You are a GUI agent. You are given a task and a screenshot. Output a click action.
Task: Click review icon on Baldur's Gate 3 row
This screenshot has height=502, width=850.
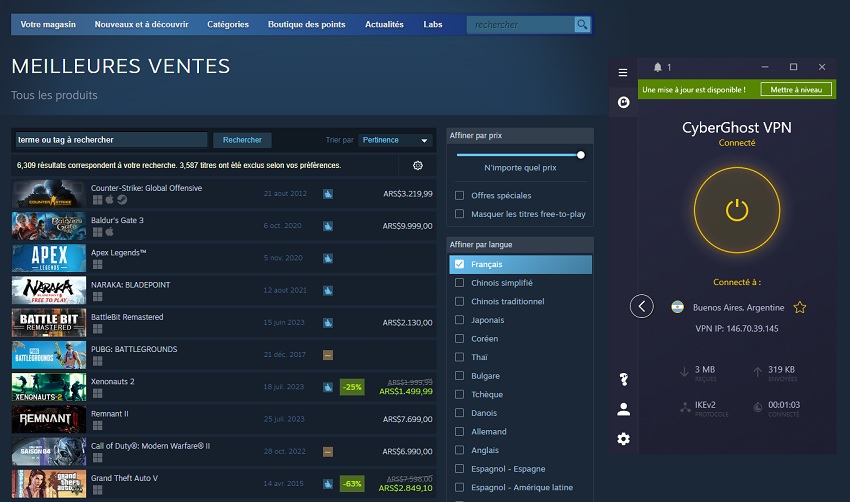pos(328,226)
